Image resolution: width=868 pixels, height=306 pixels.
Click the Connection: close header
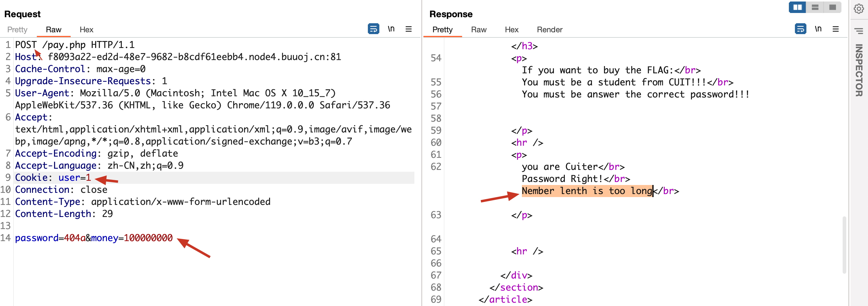click(61, 190)
